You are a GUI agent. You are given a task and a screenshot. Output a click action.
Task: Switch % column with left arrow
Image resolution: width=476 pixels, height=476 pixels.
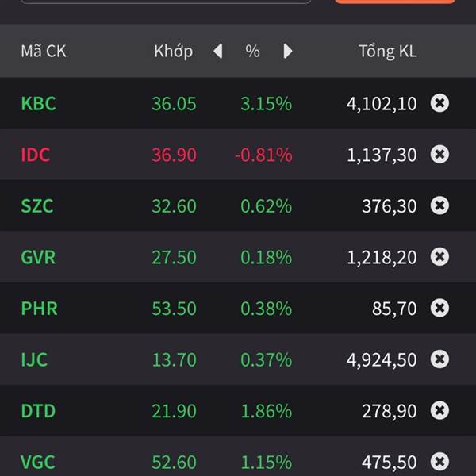click(218, 51)
